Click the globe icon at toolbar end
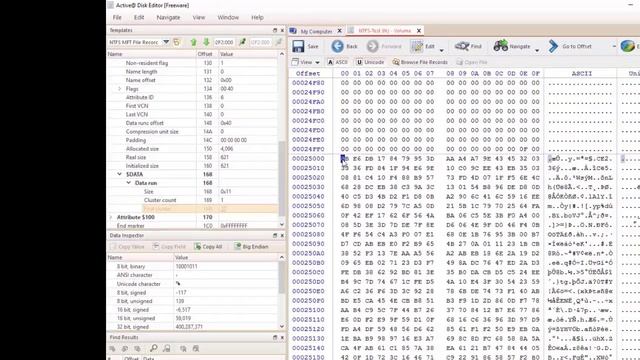 (627, 46)
